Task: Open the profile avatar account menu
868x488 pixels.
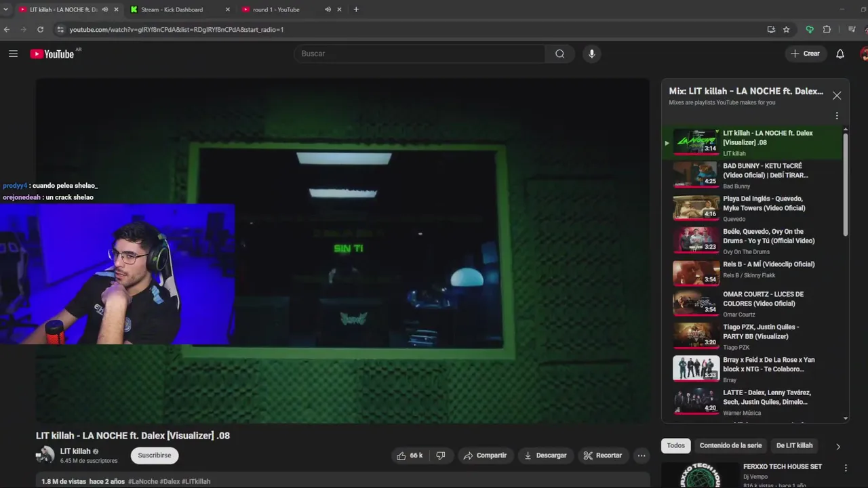Action: click(x=864, y=54)
